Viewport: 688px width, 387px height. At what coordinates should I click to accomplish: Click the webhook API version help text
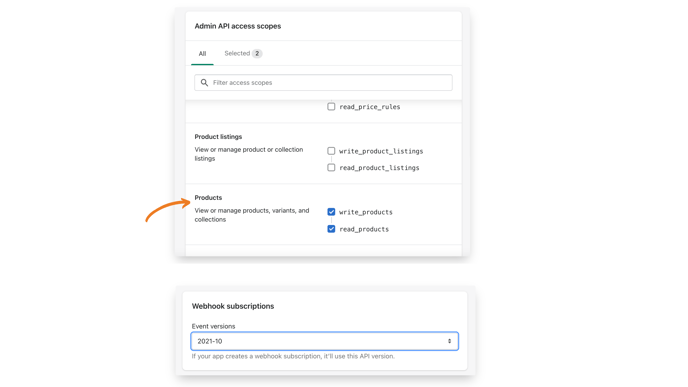click(x=293, y=356)
